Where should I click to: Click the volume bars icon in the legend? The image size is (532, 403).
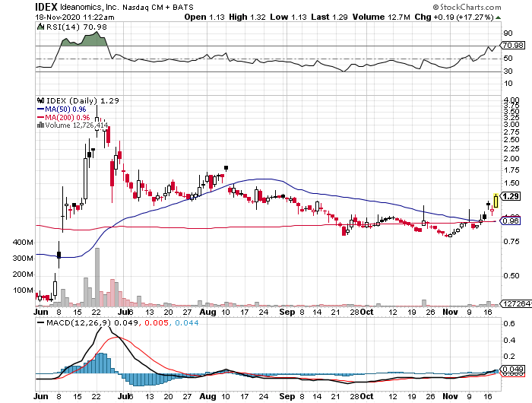[x=40, y=125]
